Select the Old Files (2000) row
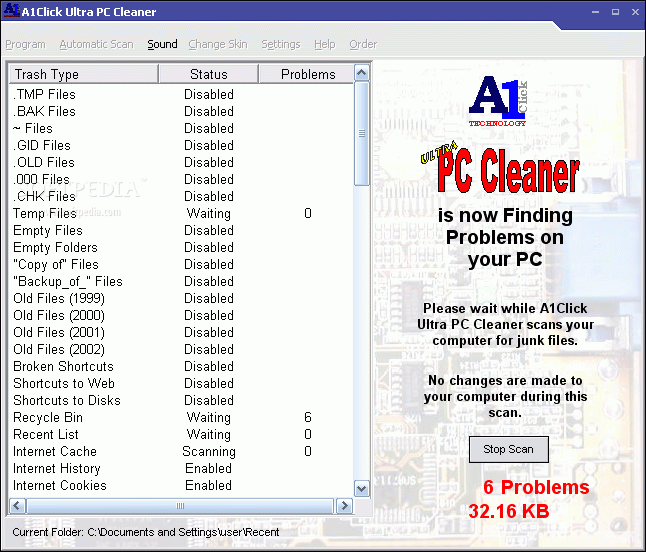The height and width of the screenshot is (552, 646). tap(181, 315)
